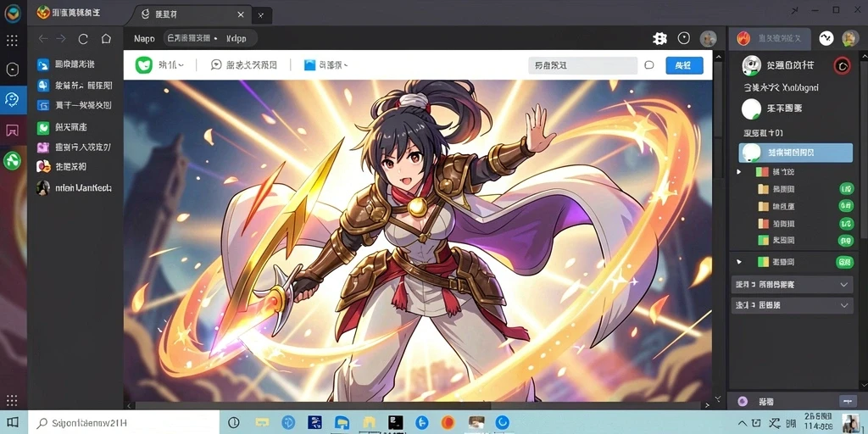This screenshot has height=434, width=868.
Task: Switch to the active browser tab with swirl icon
Action: 192,14
